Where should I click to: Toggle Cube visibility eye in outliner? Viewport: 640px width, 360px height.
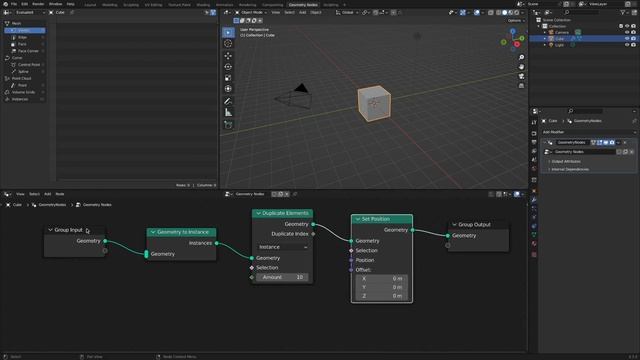[627, 38]
